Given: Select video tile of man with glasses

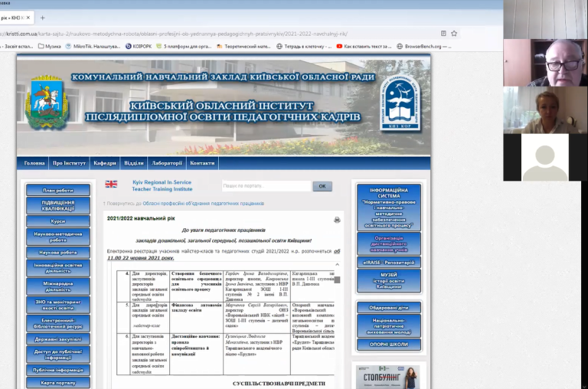Looking at the screenshot, I should (545, 63).
